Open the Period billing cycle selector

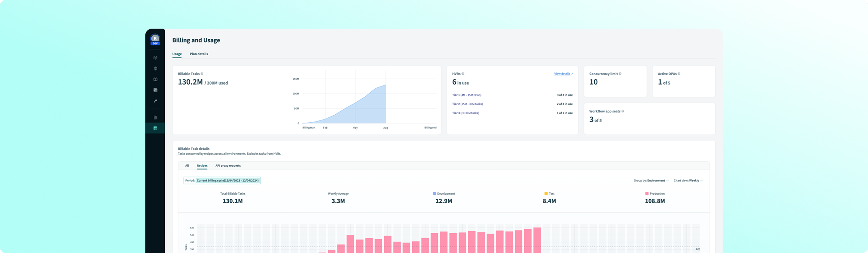(x=222, y=181)
